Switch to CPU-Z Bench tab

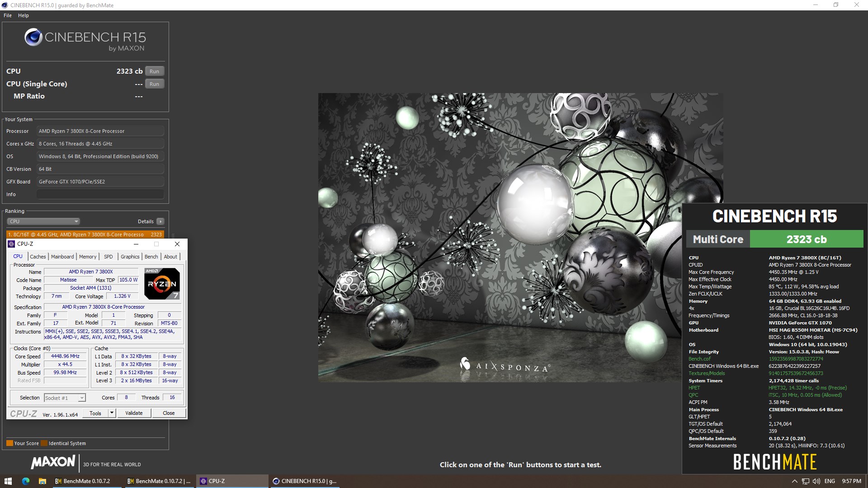point(151,257)
